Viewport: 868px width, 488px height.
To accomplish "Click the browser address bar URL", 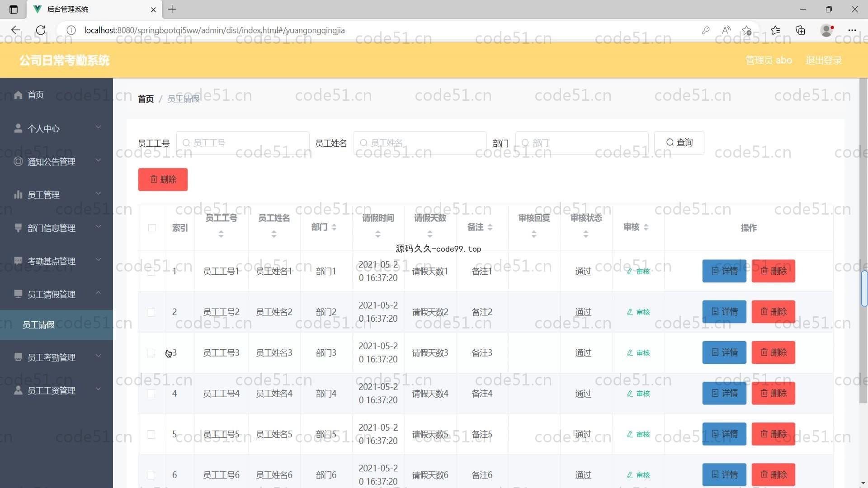I will tap(214, 30).
